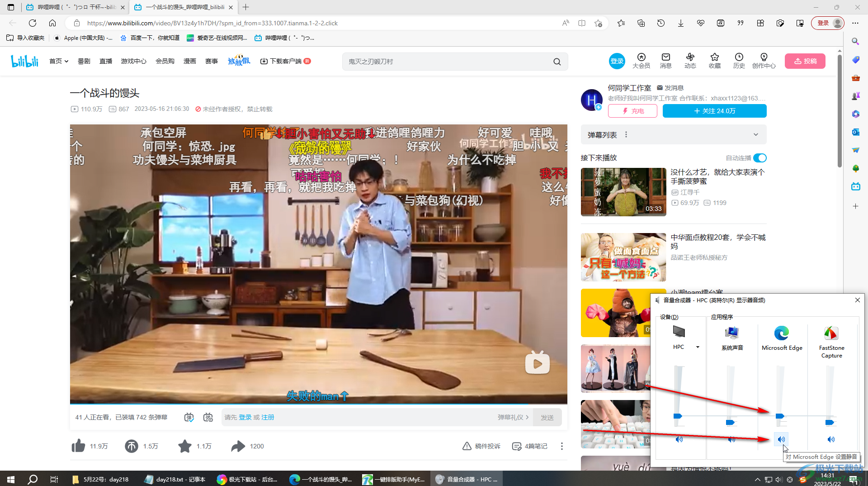This screenshot has height=486, width=868.
Task: Give coins using the coin icon
Action: point(132,446)
